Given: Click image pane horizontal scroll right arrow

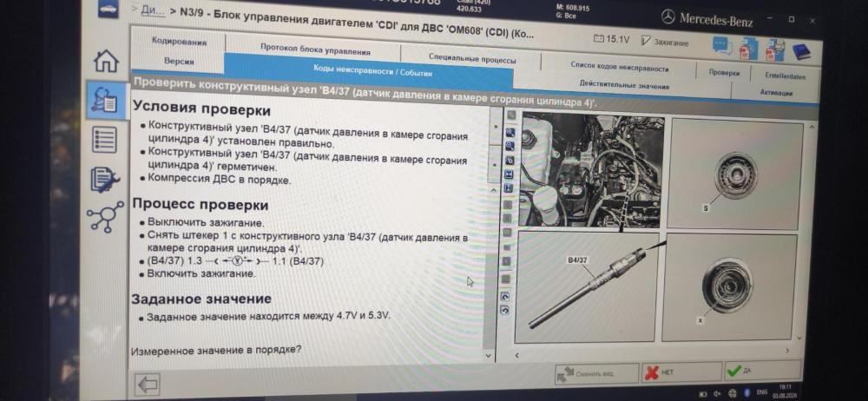Looking at the screenshot, I should click(788, 351).
